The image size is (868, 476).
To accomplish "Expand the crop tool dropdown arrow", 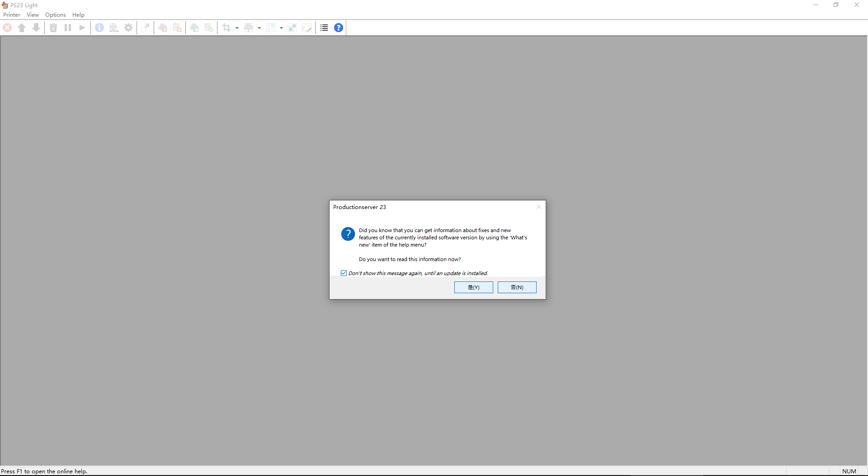I will coord(237,28).
